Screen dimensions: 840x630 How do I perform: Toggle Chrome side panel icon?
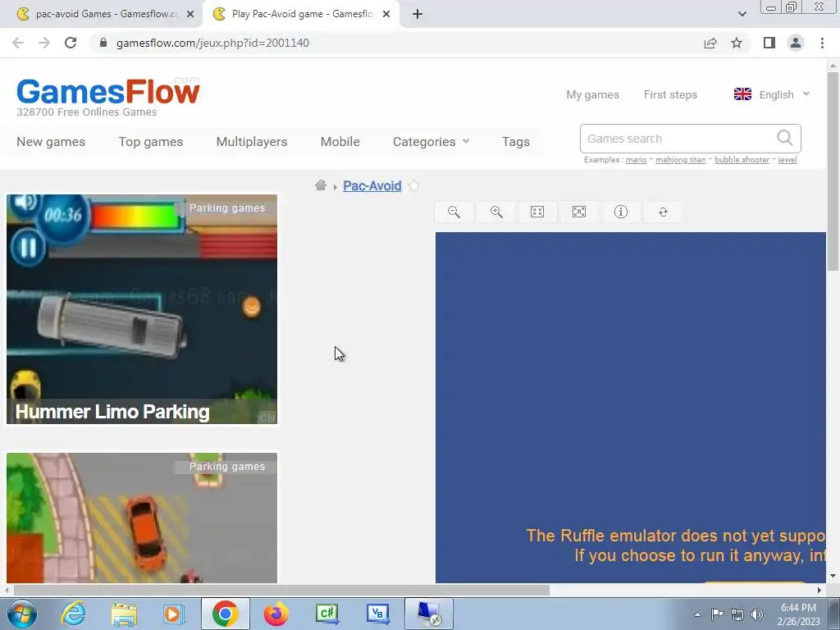(x=769, y=43)
